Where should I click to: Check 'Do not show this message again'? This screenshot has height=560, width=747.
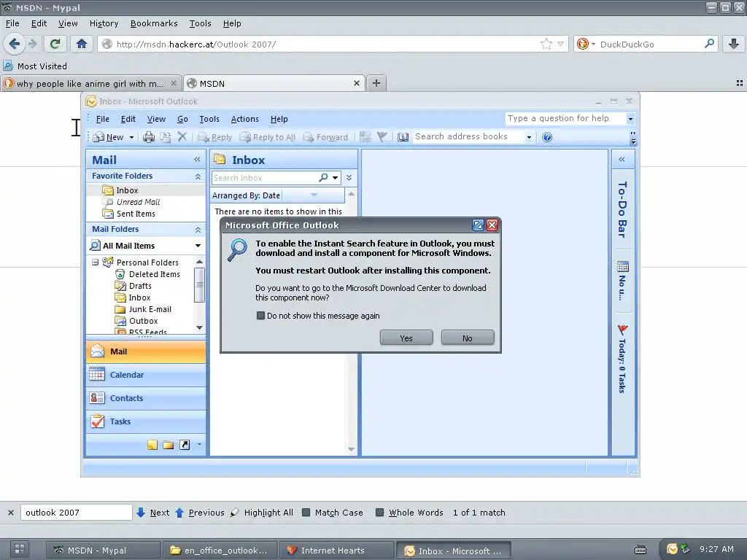[x=260, y=315]
